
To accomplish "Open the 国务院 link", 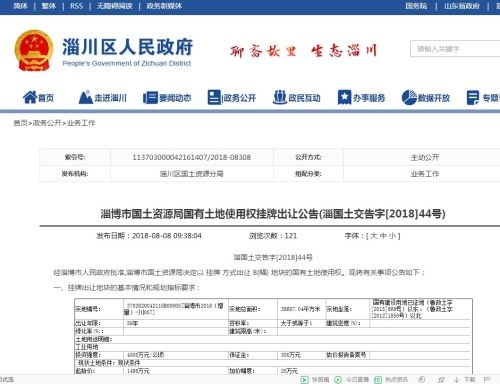I will click(416, 6).
